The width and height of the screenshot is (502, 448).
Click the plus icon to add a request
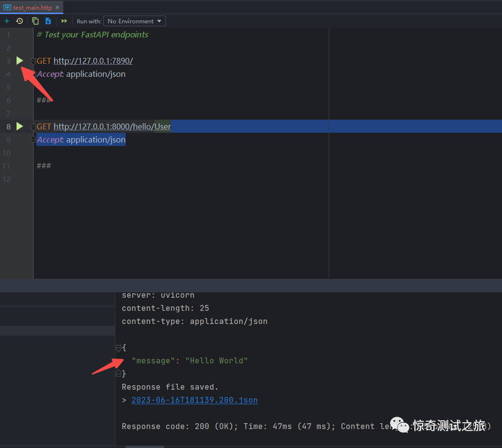tap(7, 21)
